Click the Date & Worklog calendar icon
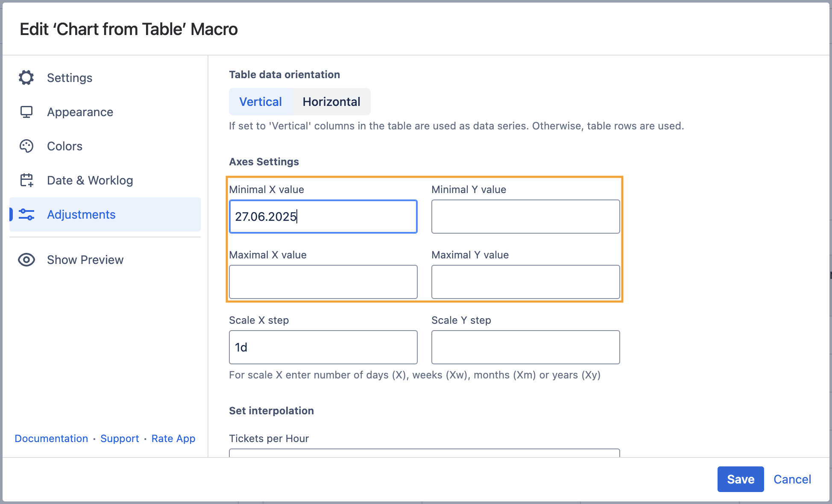832x504 pixels. point(26,180)
